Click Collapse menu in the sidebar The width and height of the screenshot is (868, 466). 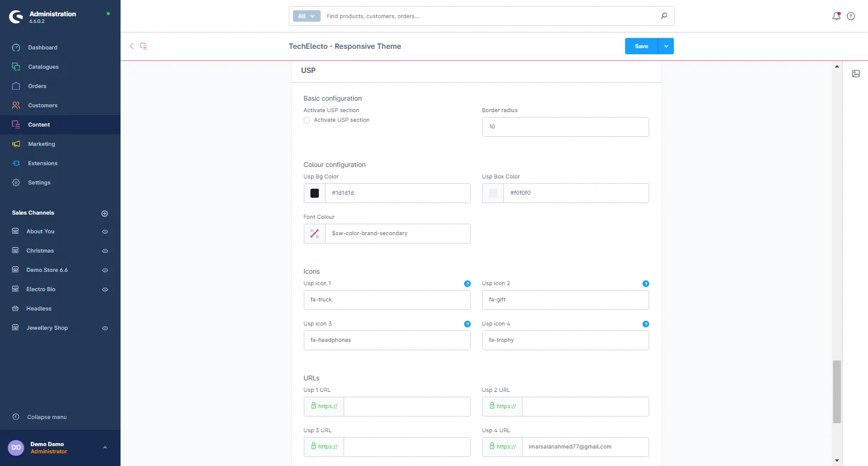tap(46, 417)
